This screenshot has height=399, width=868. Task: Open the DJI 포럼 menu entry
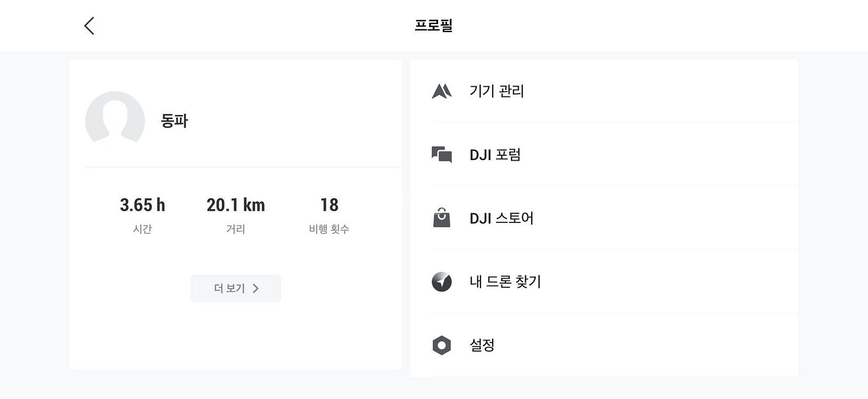(495, 155)
